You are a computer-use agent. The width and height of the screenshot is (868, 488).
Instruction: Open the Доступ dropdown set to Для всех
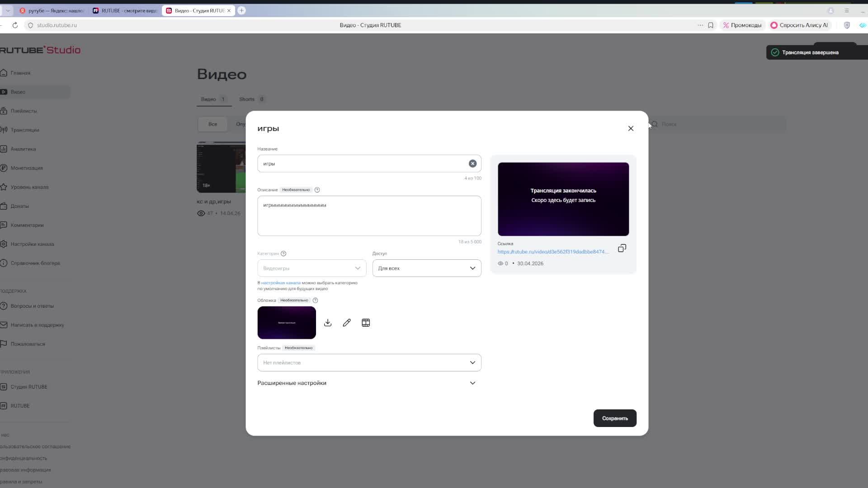(426, 268)
